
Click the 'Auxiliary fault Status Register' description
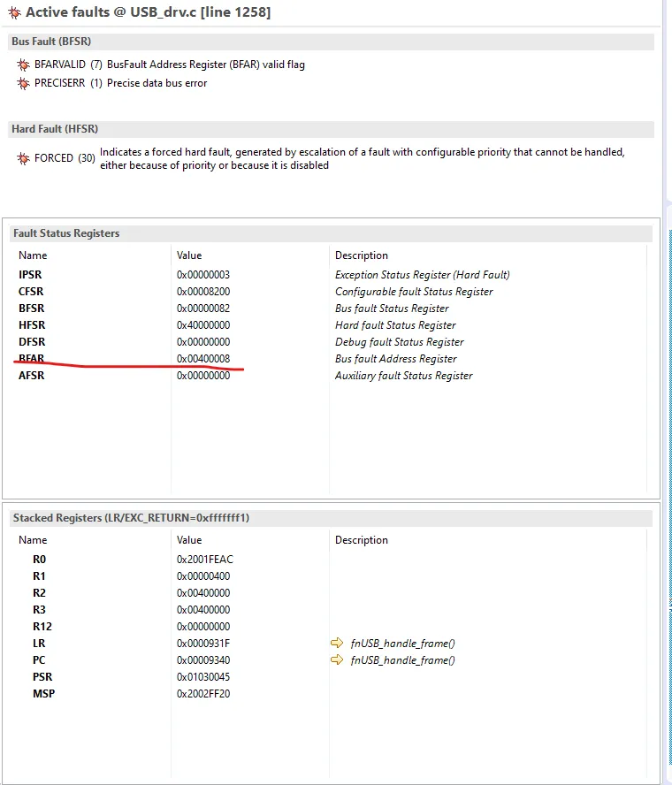(x=404, y=376)
